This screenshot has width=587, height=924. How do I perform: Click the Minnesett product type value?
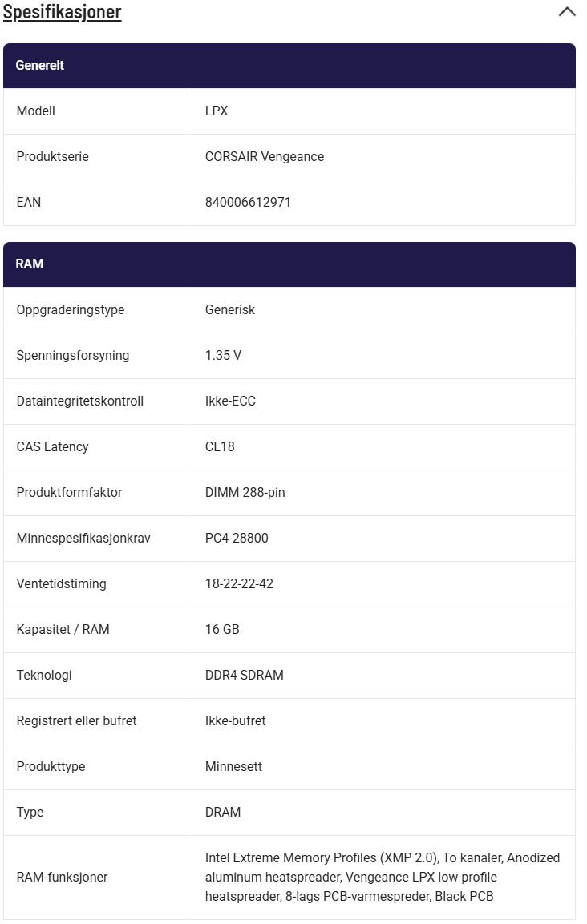point(233,767)
